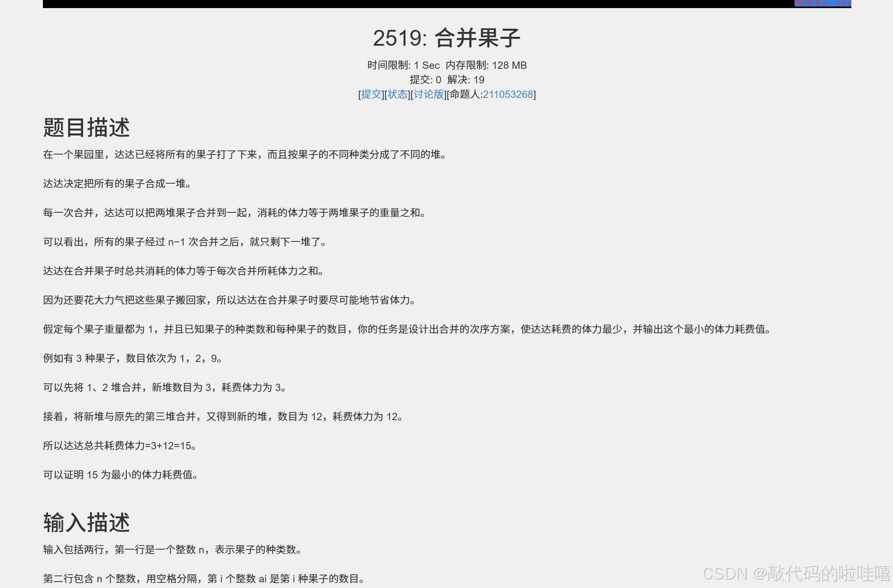893x588 pixels.
Task: Click the 提交 submit link
Action: tap(371, 94)
